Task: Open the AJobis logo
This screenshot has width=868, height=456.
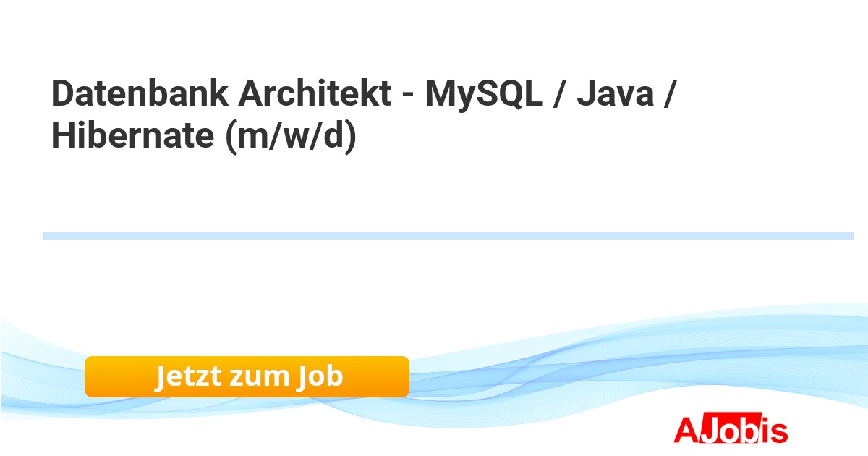Action: 730,430
